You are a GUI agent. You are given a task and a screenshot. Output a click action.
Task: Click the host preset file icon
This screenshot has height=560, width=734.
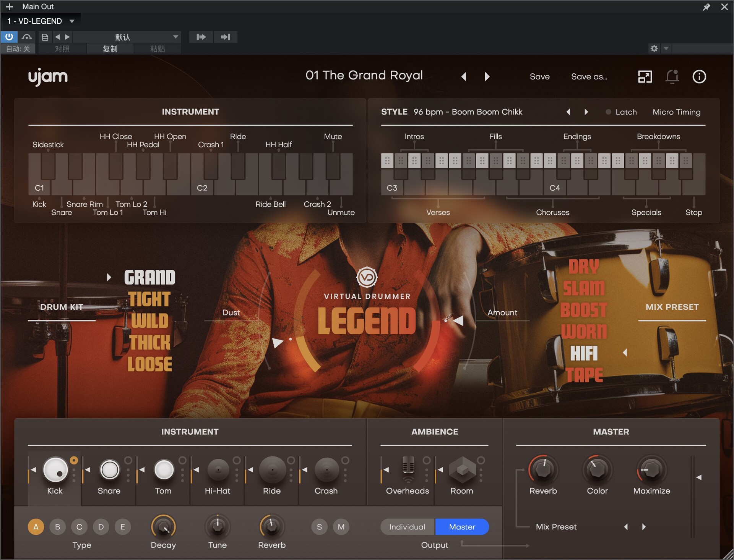[x=45, y=37]
